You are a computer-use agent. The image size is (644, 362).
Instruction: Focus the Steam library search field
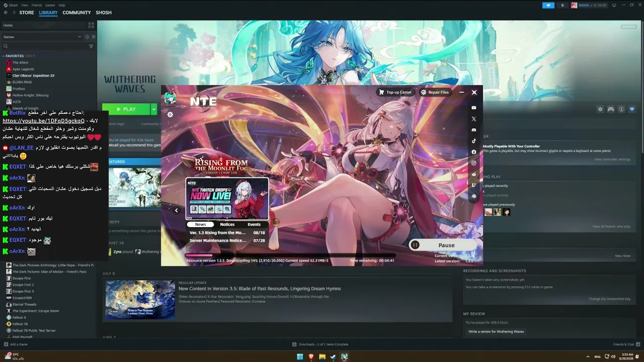[44, 46]
